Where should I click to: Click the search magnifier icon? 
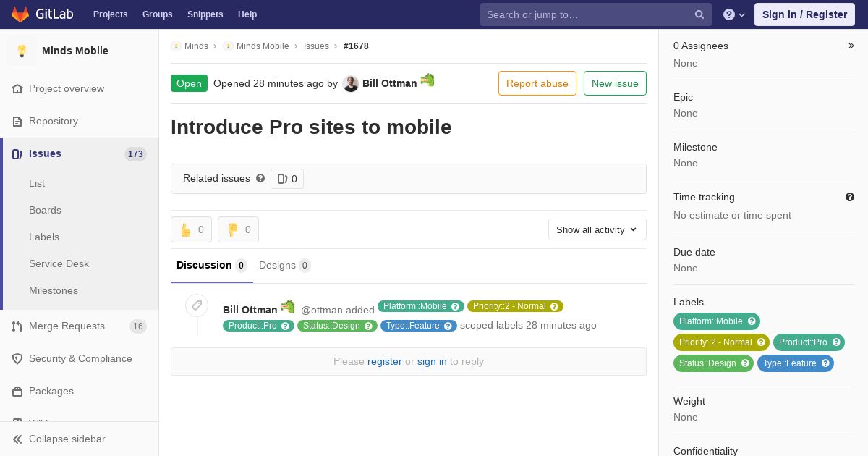click(x=699, y=14)
